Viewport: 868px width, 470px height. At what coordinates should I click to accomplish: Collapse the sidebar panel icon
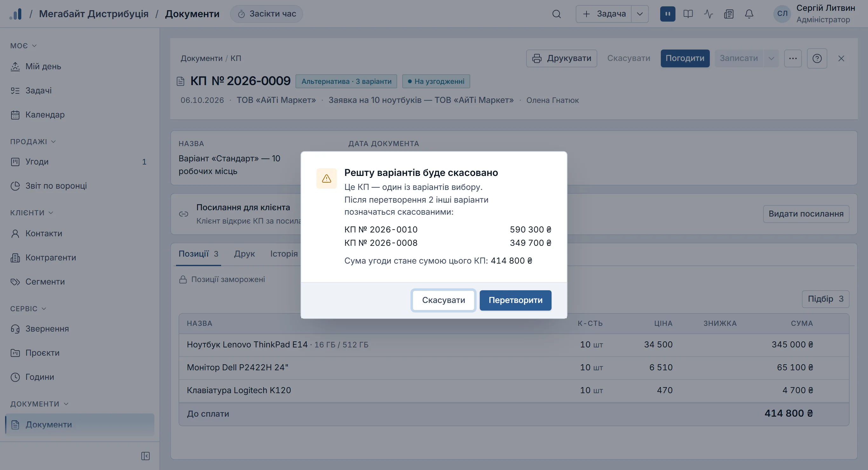[x=145, y=456]
